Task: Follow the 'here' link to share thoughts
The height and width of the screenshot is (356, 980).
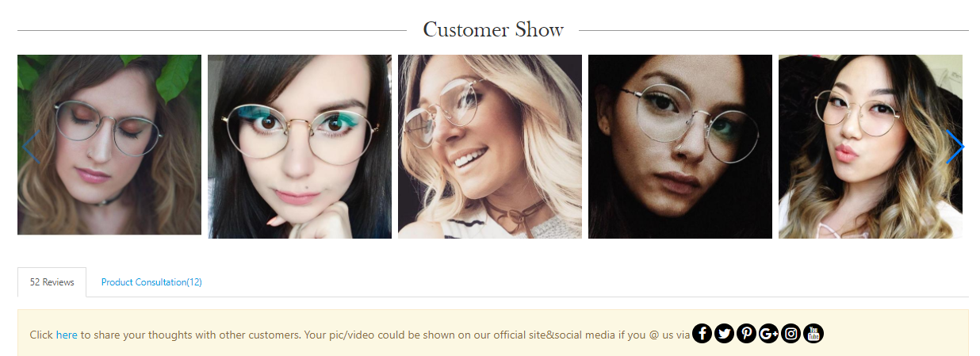Action: [67, 335]
